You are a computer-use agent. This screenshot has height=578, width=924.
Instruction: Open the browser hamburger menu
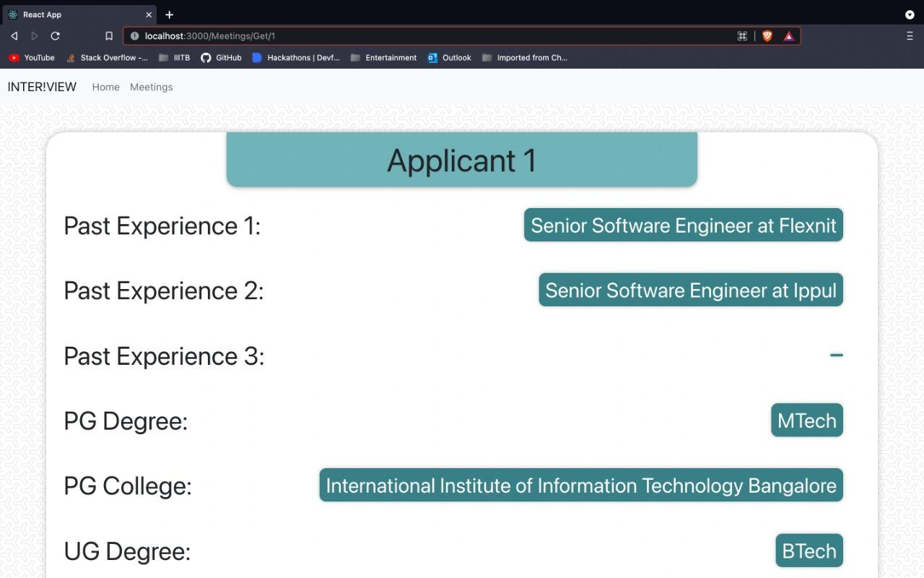point(910,36)
